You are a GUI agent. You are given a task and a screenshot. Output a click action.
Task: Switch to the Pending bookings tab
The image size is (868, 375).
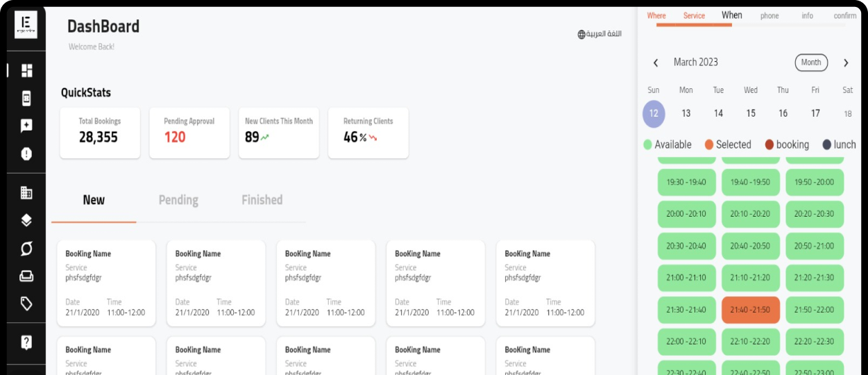click(178, 200)
